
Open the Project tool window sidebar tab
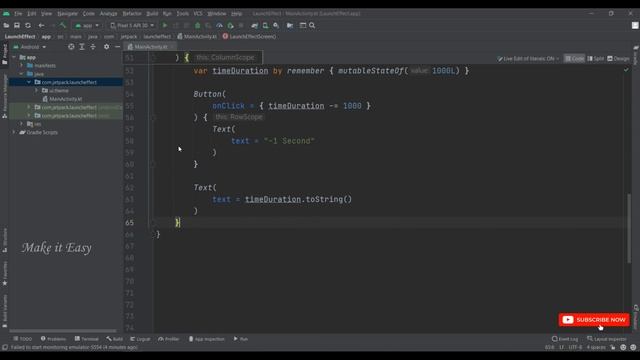click(4, 54)
